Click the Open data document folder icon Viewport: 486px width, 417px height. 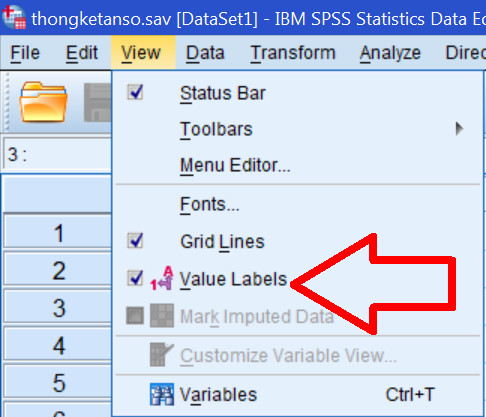[x=43, y=102]
